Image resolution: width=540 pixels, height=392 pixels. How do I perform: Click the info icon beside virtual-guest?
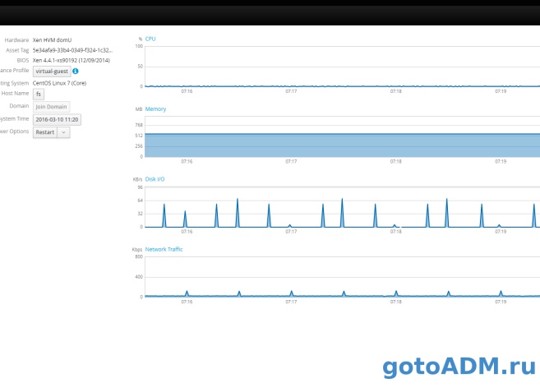coord(76,71)
